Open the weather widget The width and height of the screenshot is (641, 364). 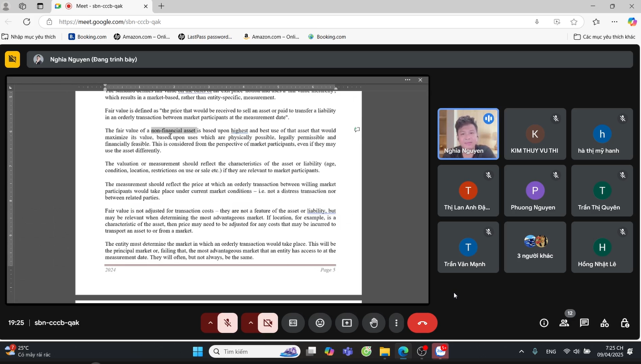coord(28,351)
